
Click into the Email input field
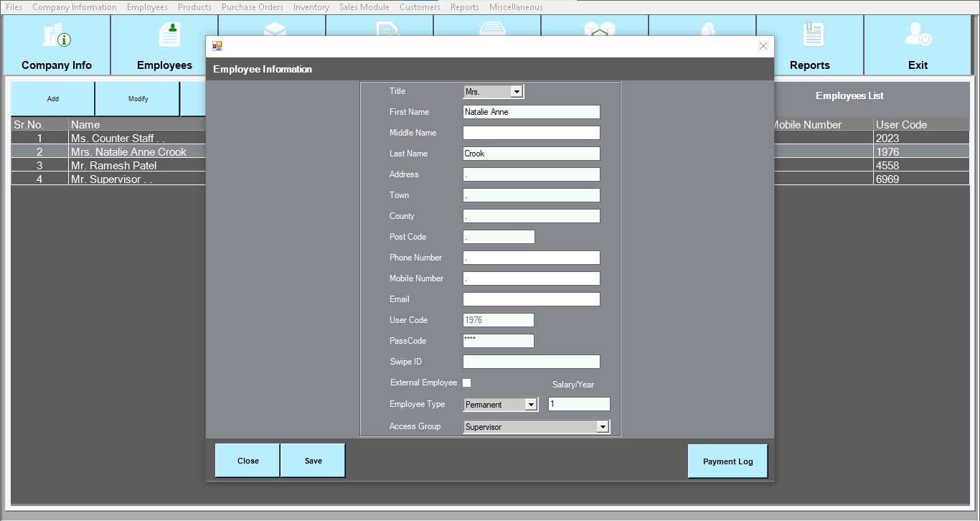point(531,299)
